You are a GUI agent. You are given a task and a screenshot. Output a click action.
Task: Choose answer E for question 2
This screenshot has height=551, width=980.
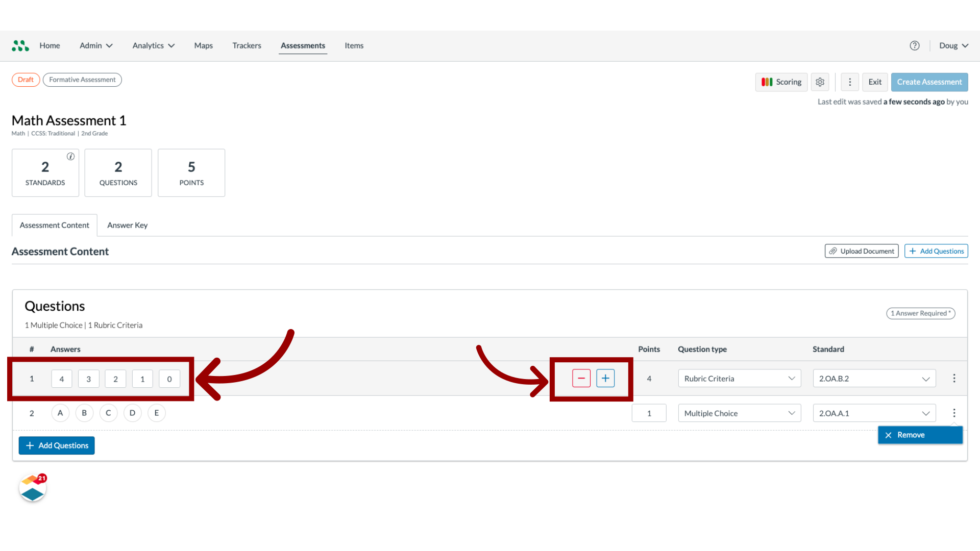coord(157,413)
